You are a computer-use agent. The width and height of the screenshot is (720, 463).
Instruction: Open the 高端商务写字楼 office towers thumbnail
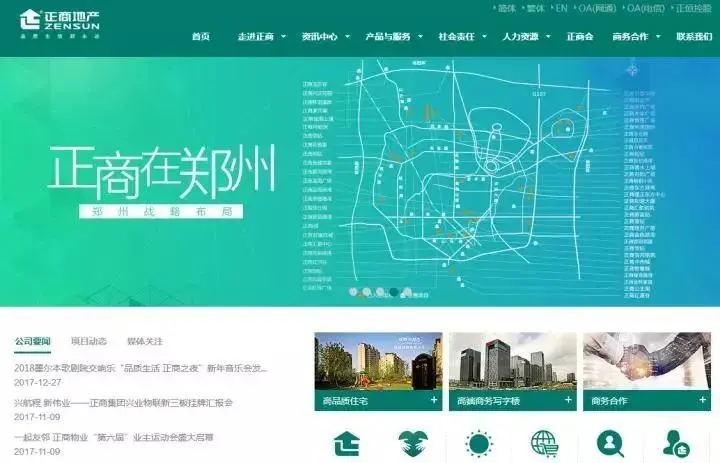512,361
